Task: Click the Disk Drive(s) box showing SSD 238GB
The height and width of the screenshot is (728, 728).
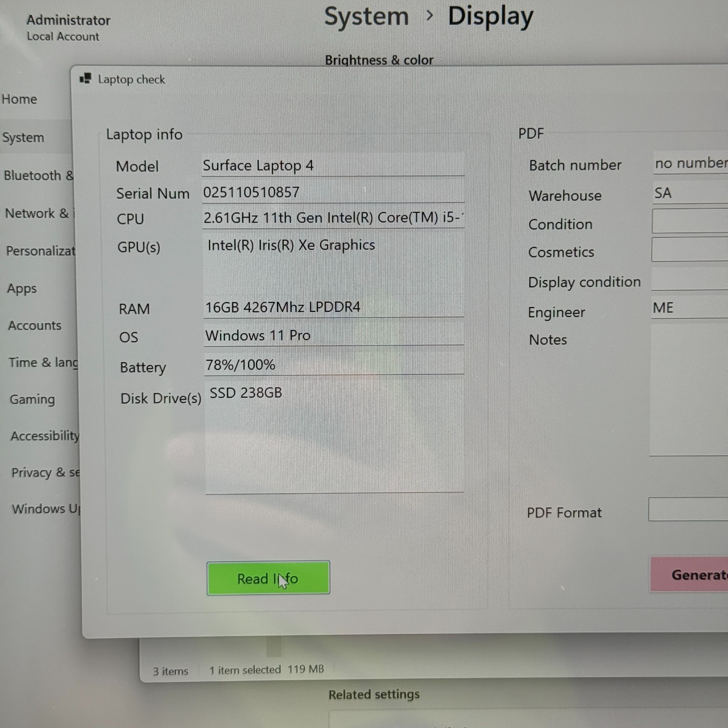Action: [x=335, y=437]
